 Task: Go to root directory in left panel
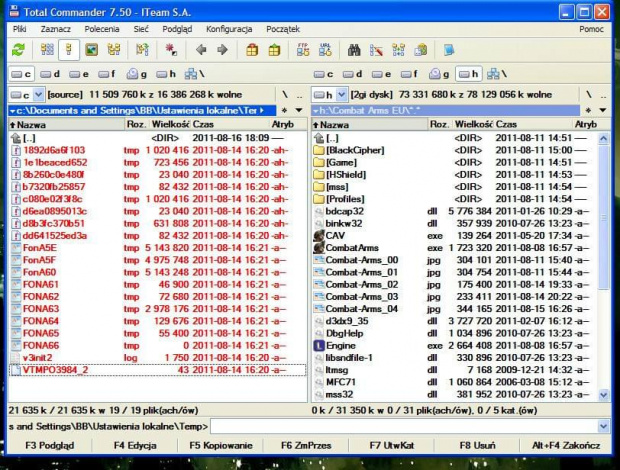284,95
